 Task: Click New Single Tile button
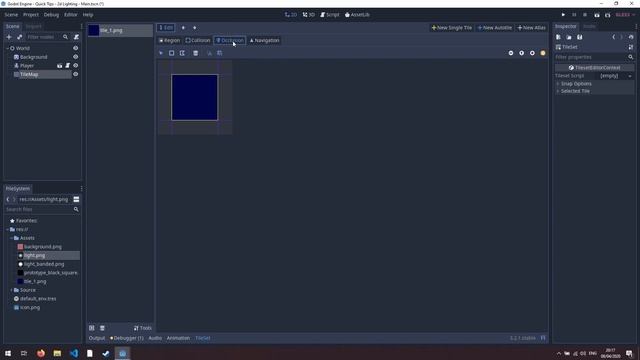451,28
